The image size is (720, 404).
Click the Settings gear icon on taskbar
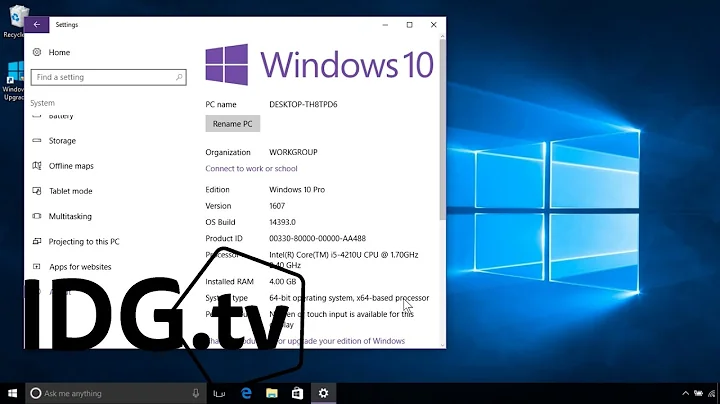pos(323,393)
